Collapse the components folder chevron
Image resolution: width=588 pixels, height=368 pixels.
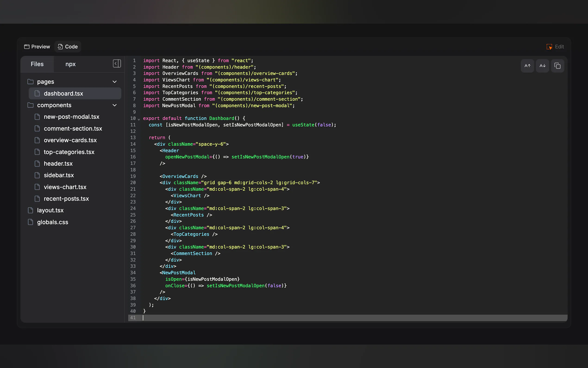pyautogui.click(x=115, y=105)
